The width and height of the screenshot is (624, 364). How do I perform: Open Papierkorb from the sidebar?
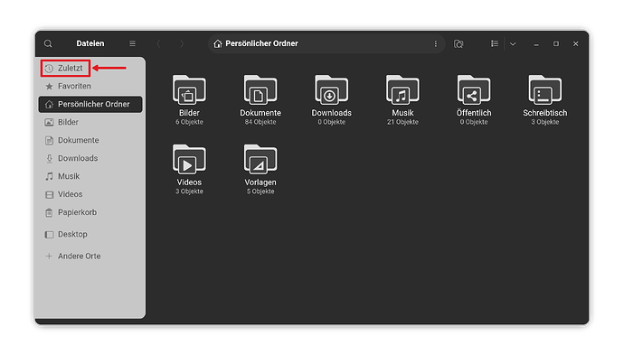coord(76,212)
